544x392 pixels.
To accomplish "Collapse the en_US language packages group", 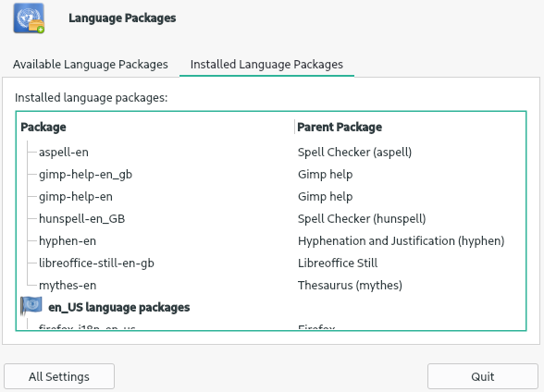I will point(119,308).
